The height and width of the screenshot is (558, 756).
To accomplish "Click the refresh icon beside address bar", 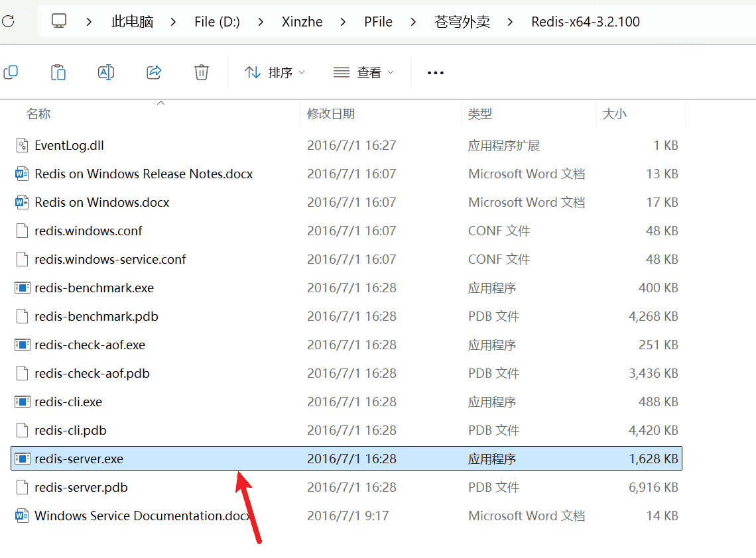I will tap(8, 22).
